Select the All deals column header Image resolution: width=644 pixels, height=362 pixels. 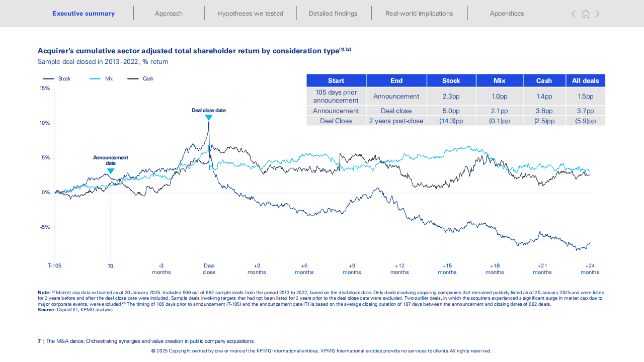pos(585,80)
